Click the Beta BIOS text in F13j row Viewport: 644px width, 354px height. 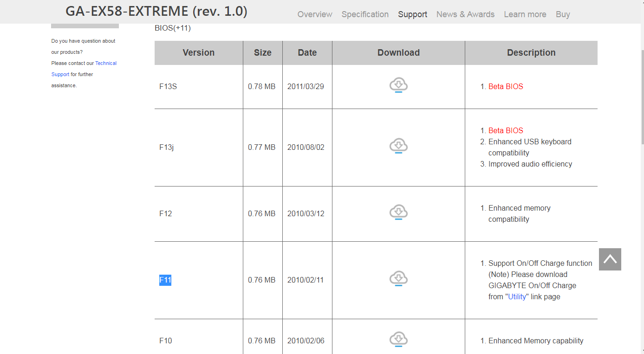tap(506, 130)
